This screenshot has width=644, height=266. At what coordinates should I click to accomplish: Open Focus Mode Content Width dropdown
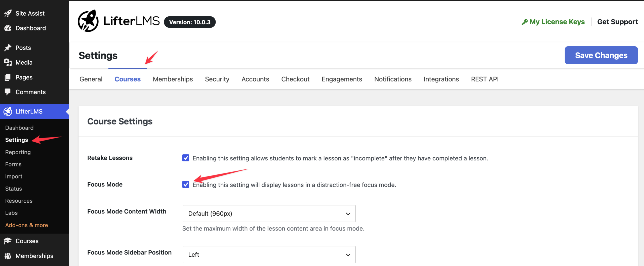tap(269, 213)
